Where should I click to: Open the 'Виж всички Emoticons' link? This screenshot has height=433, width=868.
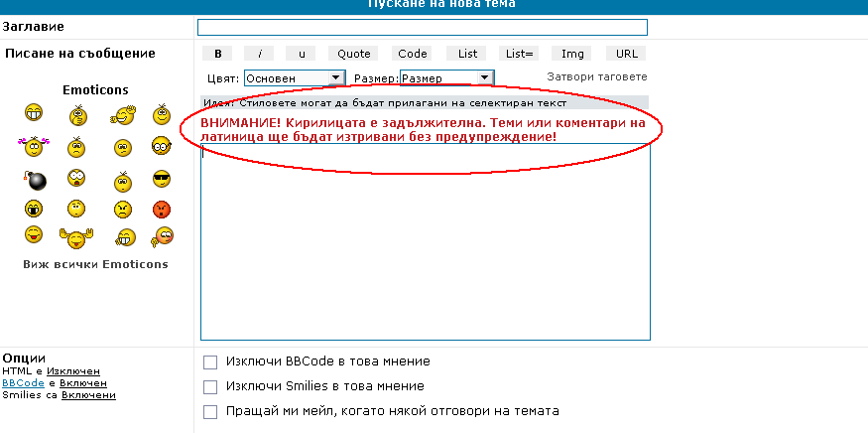coord(95,264)
